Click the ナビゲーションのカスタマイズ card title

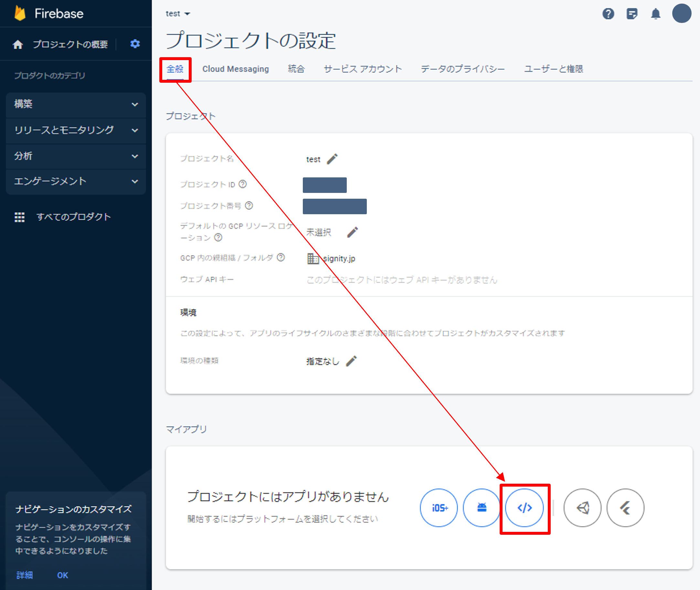[x=74, y=509]
